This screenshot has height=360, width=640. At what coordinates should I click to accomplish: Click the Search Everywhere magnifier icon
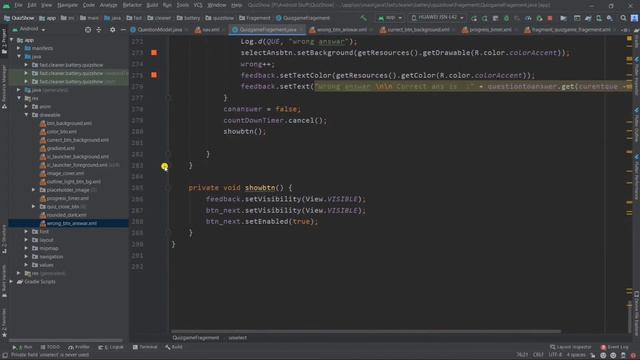pos(623,18)
